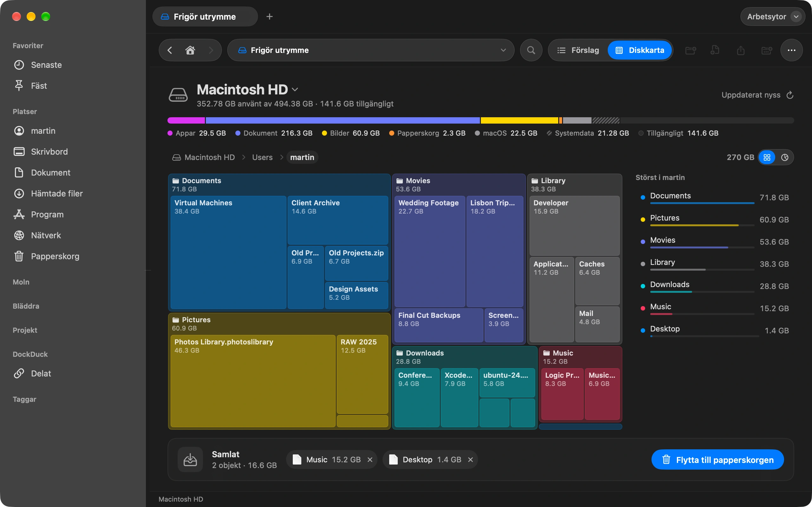This screenshot has width=812, height=507.
Task: Click the new folder toolbar icon
Action: (690, 50)
